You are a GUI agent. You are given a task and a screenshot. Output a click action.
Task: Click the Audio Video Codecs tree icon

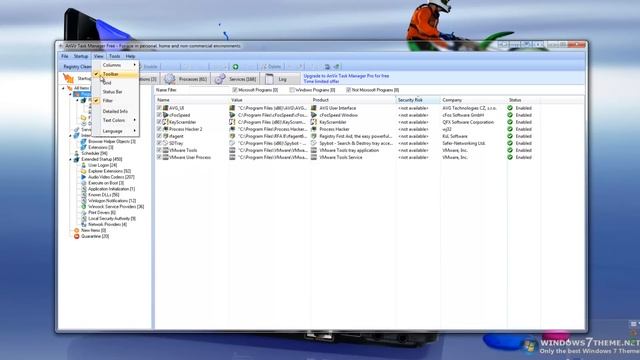coord(84,177)
